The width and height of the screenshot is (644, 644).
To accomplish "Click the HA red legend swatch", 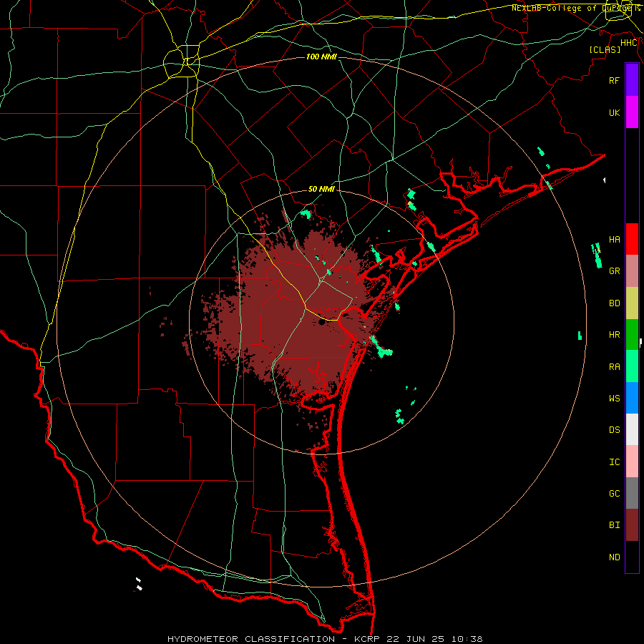I will (x=632, y=239).
